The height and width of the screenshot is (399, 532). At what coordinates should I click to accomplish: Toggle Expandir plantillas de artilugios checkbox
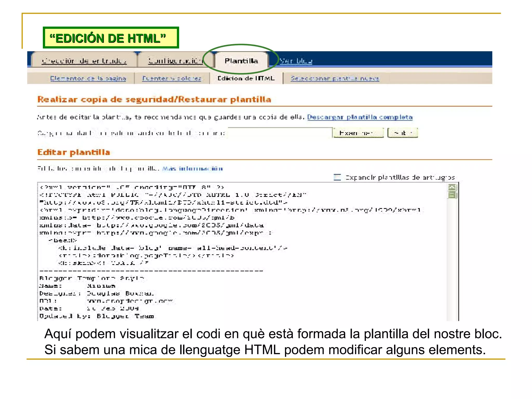pos(337,177)
